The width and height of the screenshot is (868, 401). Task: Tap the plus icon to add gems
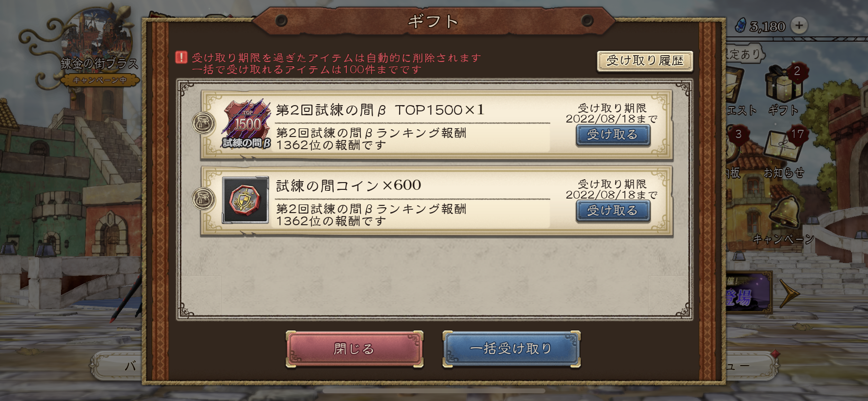pos(799,25)
